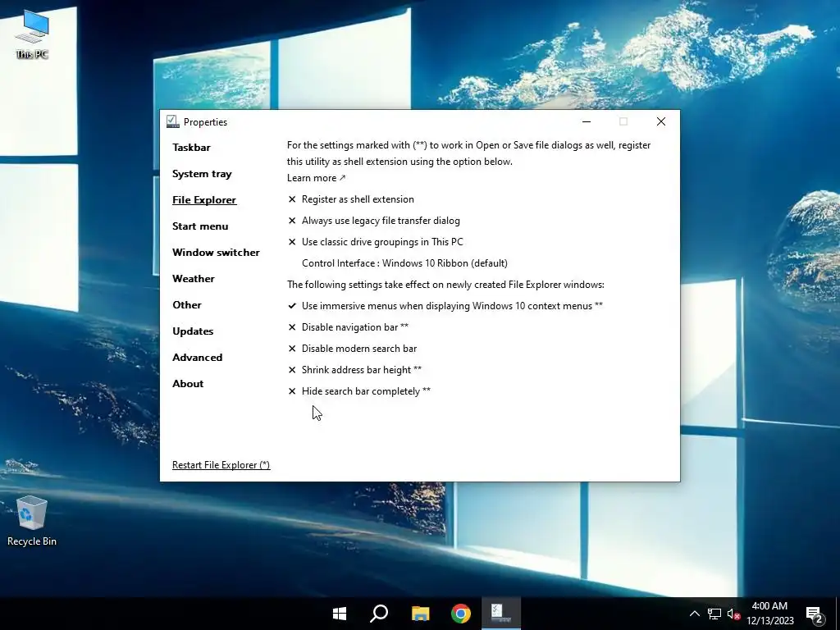Image resolution: width=840 pixels, height=630 pixels.
Task: Toggle Disable modern search bar
Action: click(x=352, y=349)
